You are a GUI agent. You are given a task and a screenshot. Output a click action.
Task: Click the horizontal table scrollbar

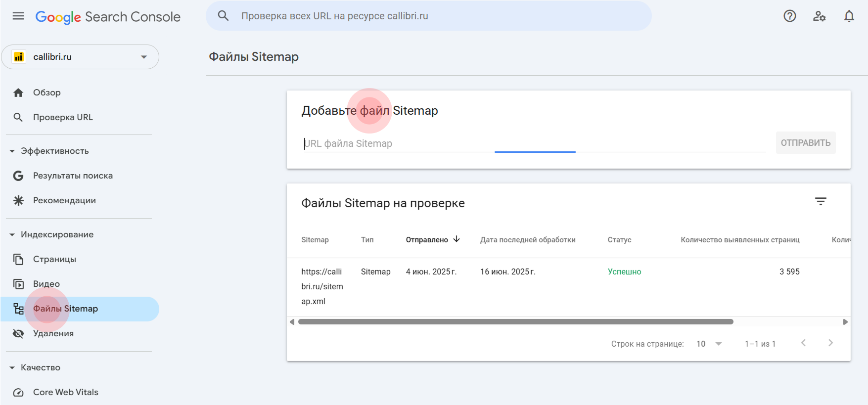pyautogui.click(x=515, y=322)
